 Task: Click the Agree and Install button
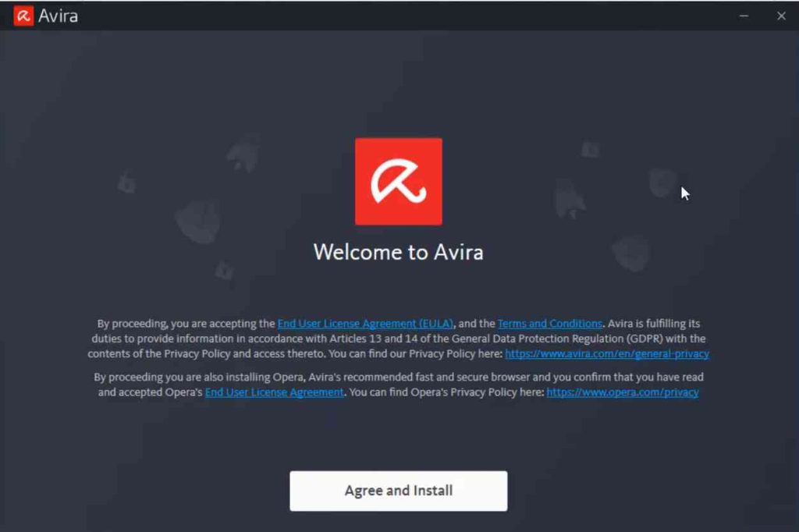(399, 491)
